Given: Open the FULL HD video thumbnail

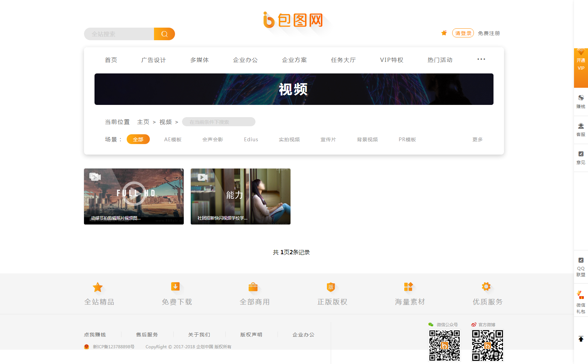Looking at the screenshot, I should pyautogui.click(x=134, y=197).
